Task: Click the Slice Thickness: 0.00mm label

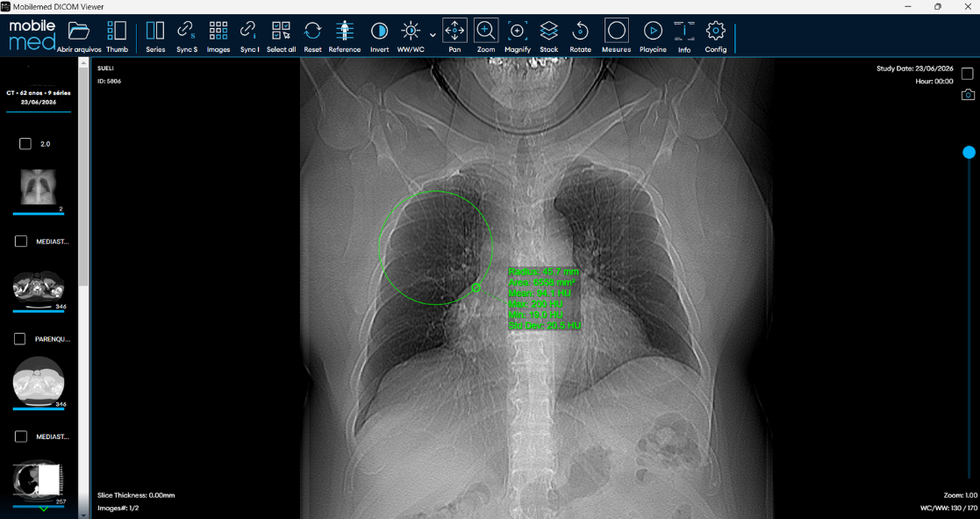Action: [x=136, y=495]
